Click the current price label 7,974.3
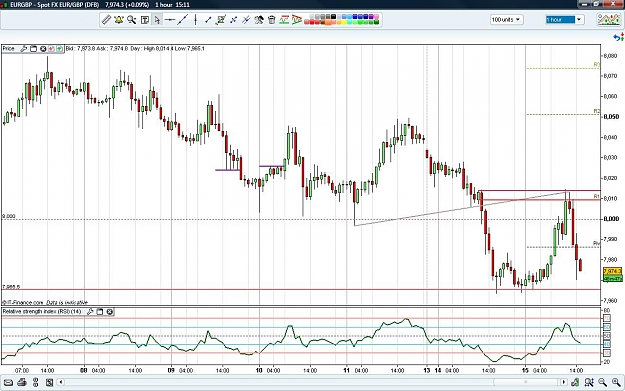Screen dimensions: 625x391 point(613,271)
